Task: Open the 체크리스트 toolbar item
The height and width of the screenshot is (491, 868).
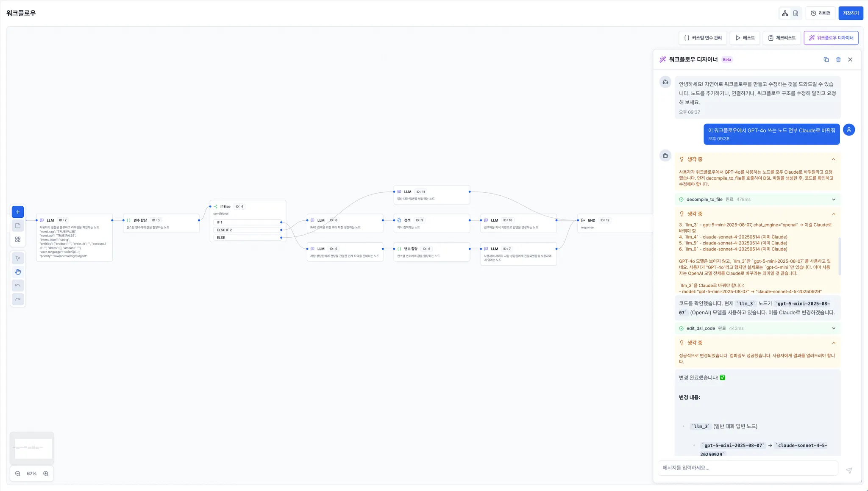Action: point(782,38)
